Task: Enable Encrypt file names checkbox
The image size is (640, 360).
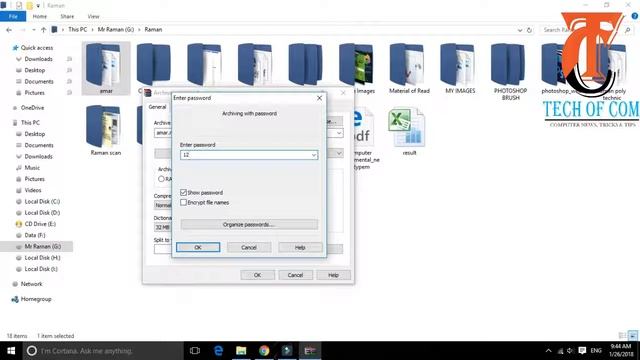Action: click(x=183, y=202)
